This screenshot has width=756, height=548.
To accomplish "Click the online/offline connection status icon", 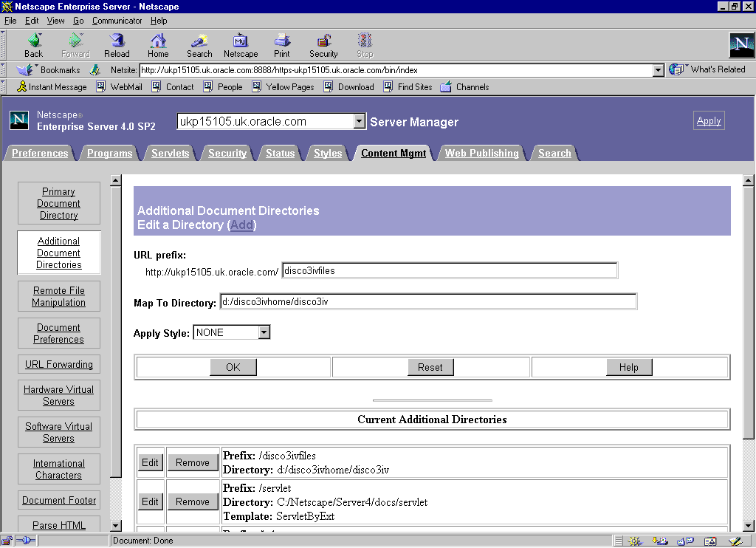I will pyautogui.click(x=26, y=541).
